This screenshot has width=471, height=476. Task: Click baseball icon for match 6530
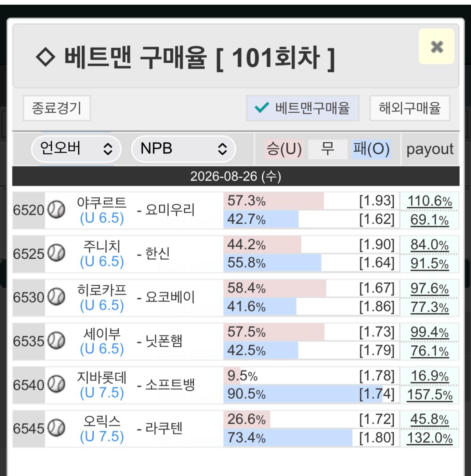(x=56, y=297)
